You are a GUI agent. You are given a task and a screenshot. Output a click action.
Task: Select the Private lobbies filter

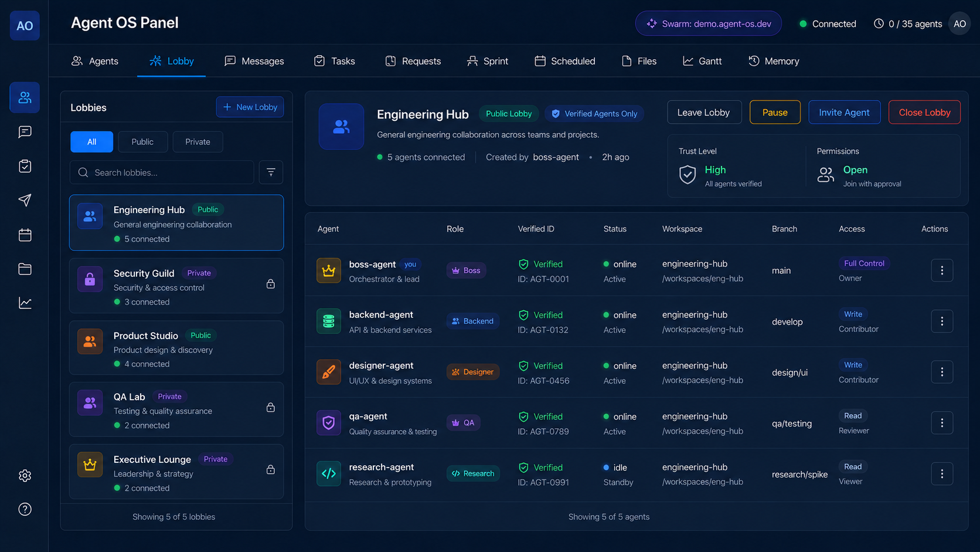pyautogui.click(x=198, y=142)
